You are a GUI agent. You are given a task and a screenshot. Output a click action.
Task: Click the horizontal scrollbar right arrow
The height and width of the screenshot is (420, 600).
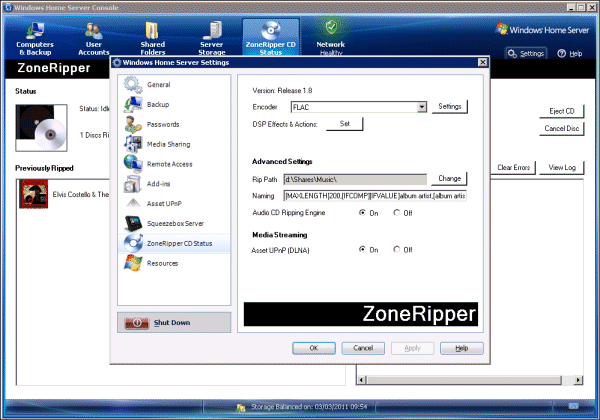click(578, 380)
